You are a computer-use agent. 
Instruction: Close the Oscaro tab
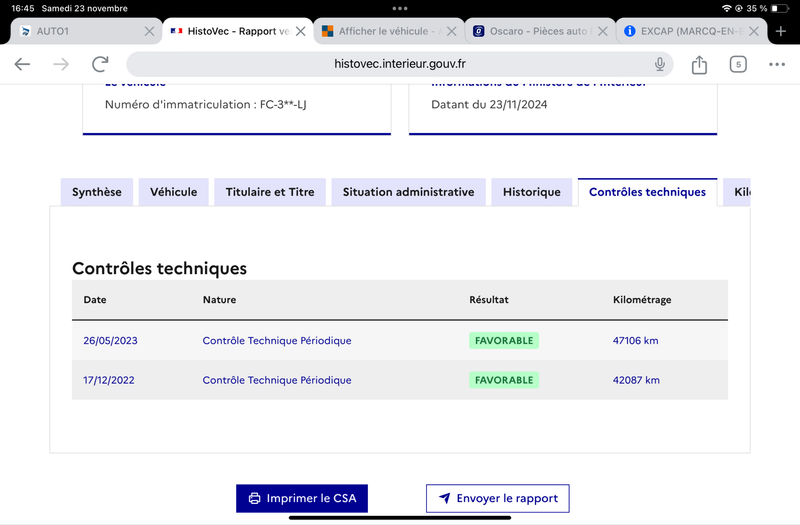point(603,31)
